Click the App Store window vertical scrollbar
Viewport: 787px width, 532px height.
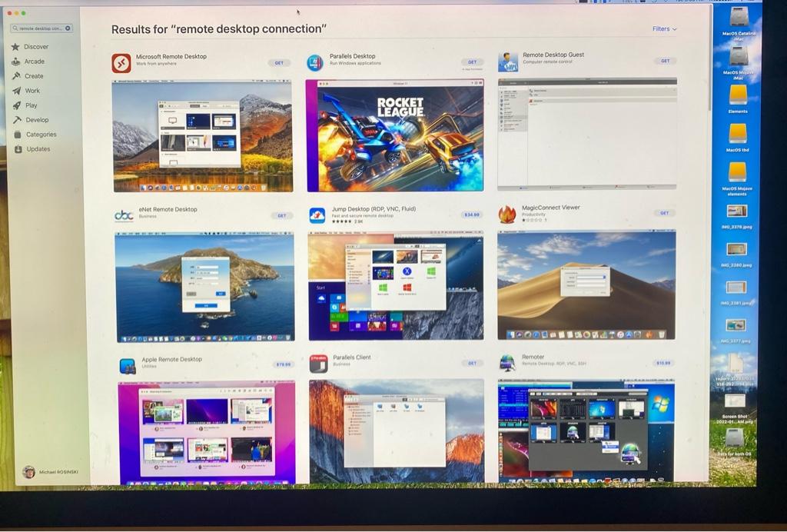(709, 60)
